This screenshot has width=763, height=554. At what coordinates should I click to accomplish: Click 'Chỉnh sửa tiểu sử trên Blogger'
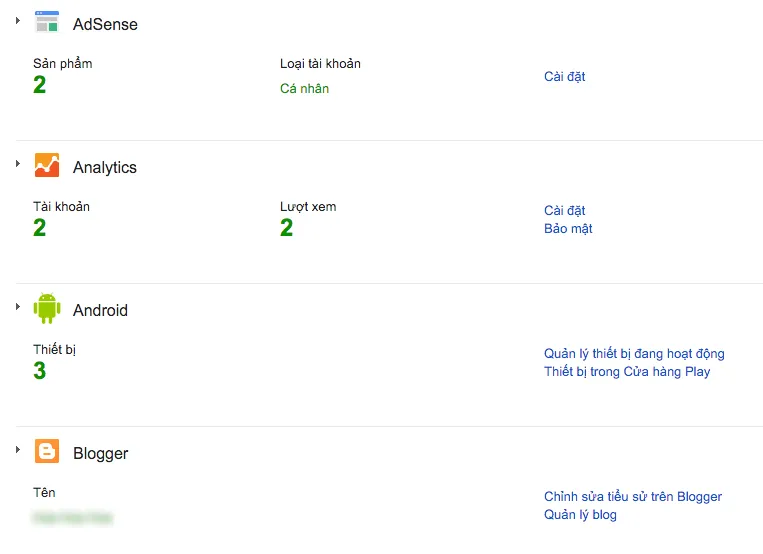tap(633, 496)
